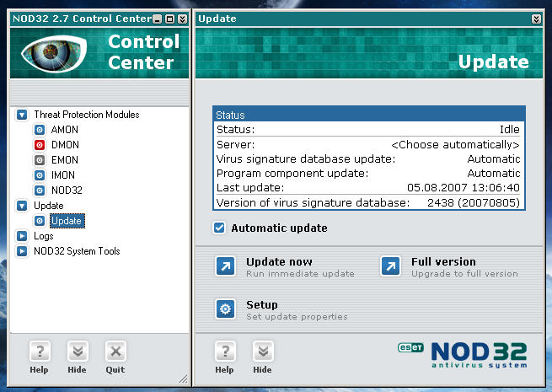Click the icon beside the selected Update item
Viewport: 552px width, 392px height.
point(40,221)
